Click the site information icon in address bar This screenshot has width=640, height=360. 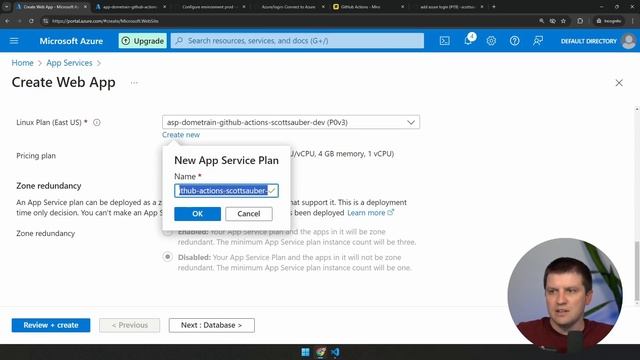click(45, 21)
